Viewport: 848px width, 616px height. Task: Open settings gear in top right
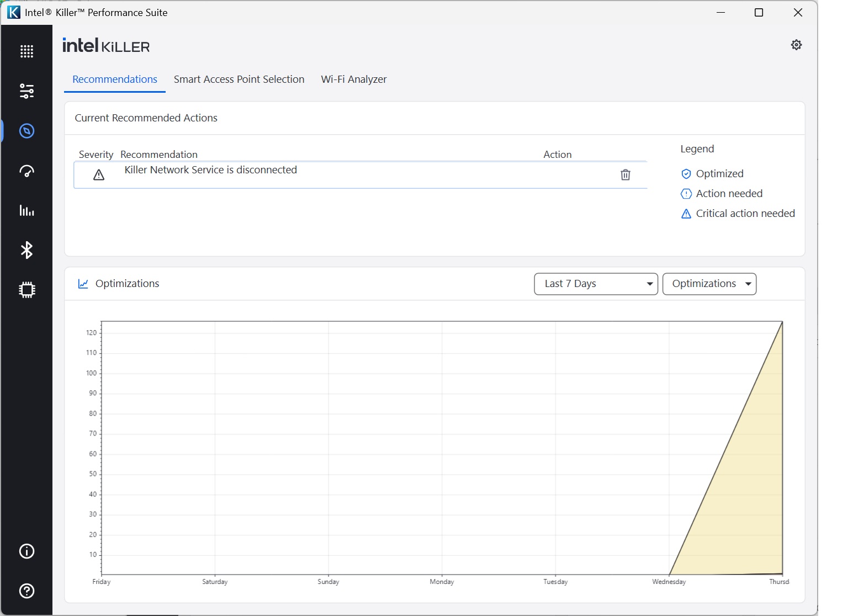click(x=796, y=45)
